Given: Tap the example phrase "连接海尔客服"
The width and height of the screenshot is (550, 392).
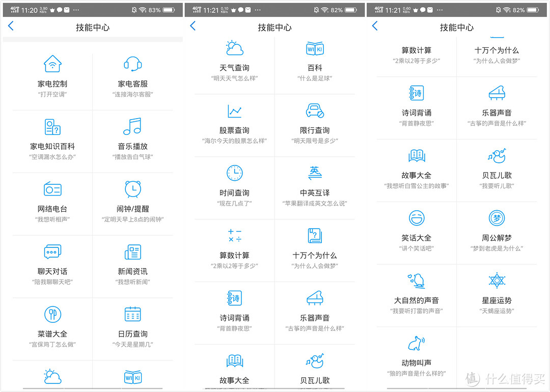Looking at the screenshot, I should coord(132,94).
